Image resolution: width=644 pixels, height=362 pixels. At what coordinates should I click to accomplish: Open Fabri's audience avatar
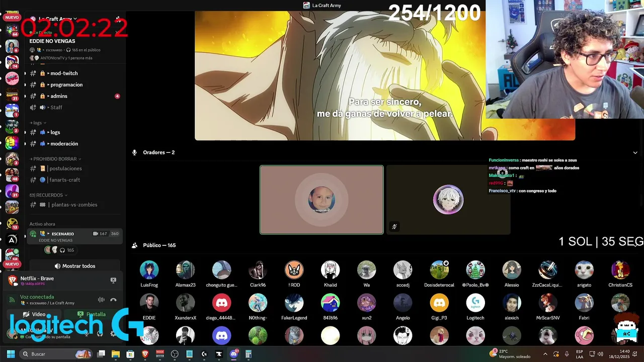pos(584,303)
